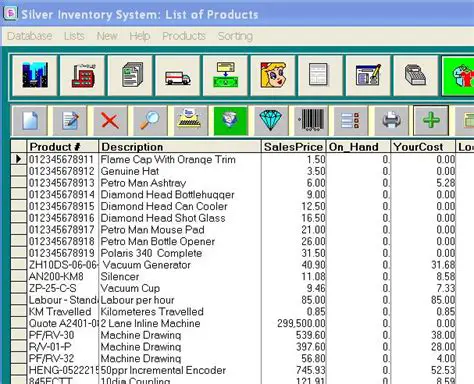Click the teal diamond icon
The height and width of the screenshot is (384, 474).
[x=271, y=121]
